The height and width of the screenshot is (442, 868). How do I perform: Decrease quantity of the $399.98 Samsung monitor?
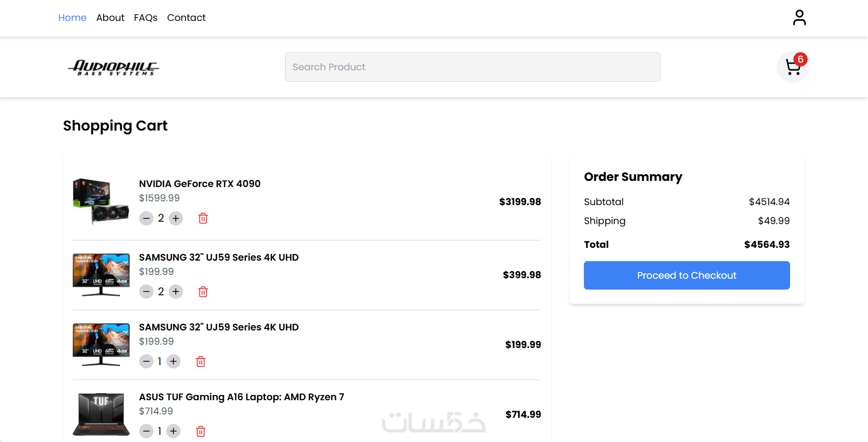pyautogui.click(x=146, y=292)
